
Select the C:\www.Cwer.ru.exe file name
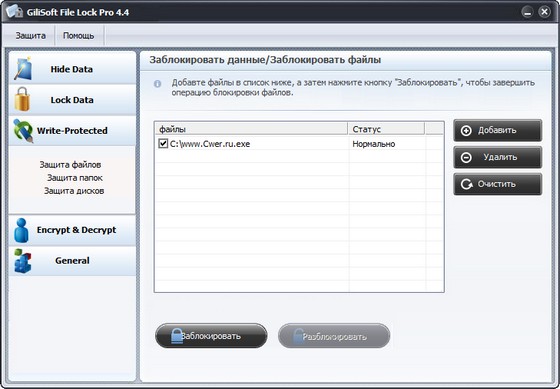pyautogui.click(x=210, y=144)
